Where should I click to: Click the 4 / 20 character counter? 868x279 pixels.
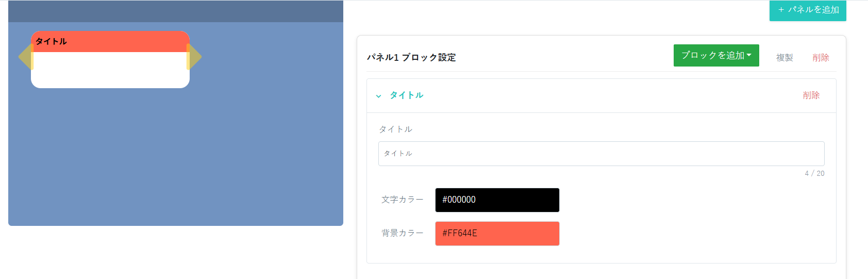(814, 174)
